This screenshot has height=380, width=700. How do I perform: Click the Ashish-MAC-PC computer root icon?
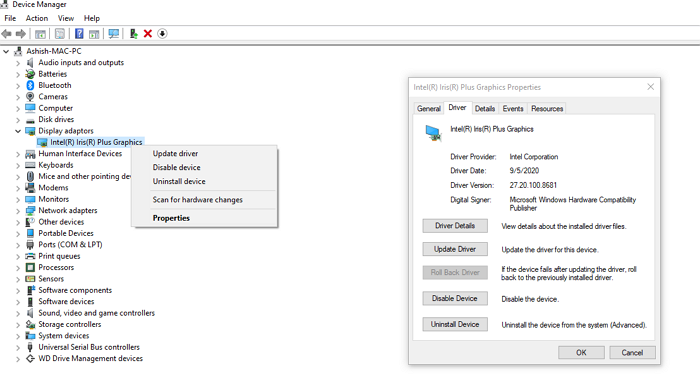coord(18,51)
